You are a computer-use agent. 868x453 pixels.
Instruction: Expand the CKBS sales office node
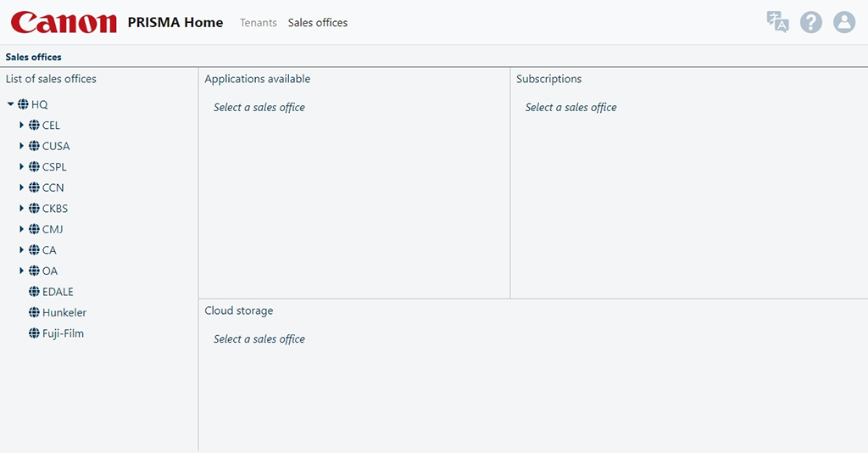[x=22, y=208]
